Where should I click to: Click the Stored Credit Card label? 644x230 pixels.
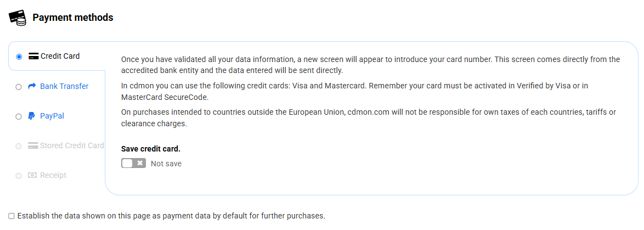72,145
